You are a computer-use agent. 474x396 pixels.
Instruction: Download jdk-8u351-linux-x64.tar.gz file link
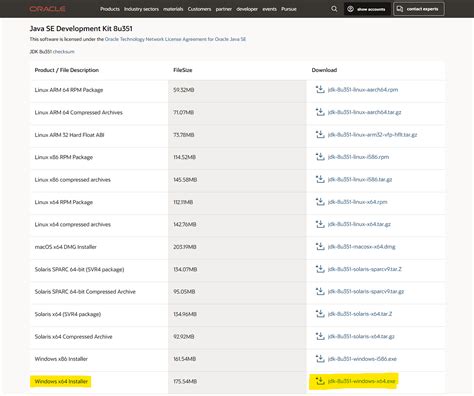tap(359, 224)
